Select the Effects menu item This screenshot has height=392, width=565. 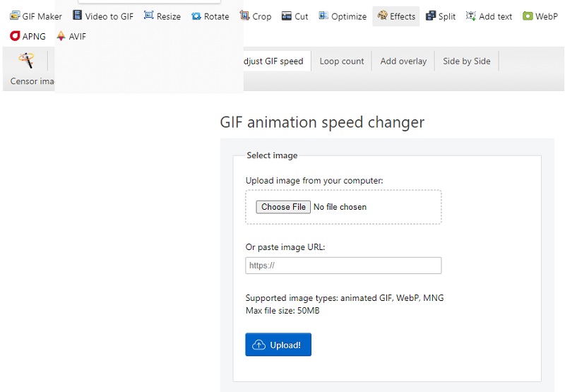click(x=396, y=16)
